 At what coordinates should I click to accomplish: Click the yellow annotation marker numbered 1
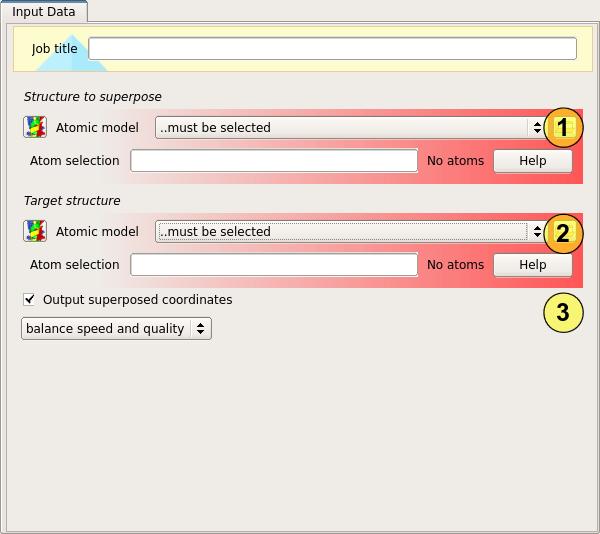tap(563, 127)
